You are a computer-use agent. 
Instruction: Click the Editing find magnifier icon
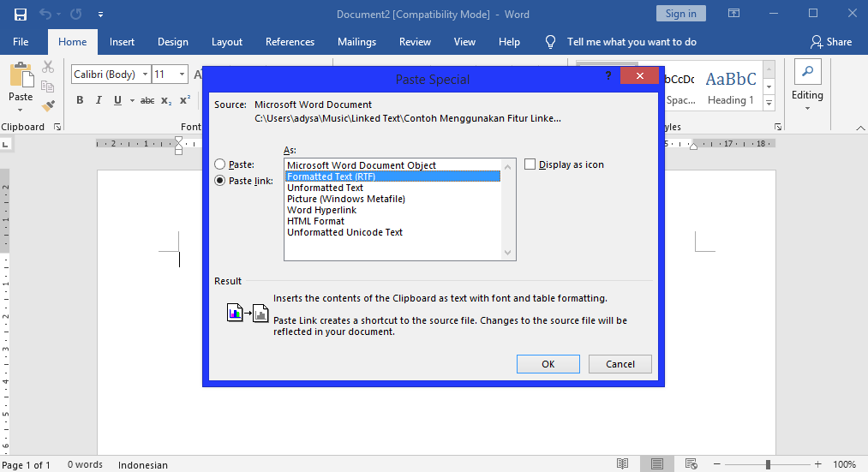click(x=808, y=71)
